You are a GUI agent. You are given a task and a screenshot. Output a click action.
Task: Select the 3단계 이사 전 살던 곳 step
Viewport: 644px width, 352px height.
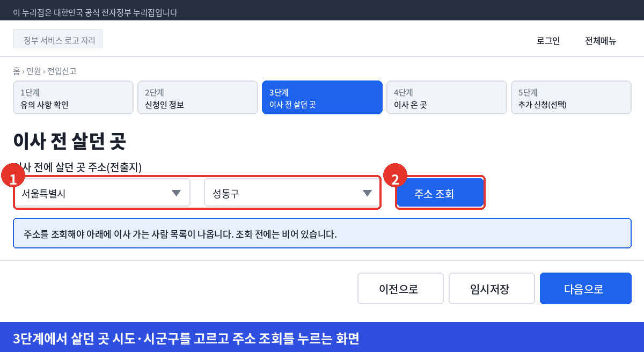point(322,98)
